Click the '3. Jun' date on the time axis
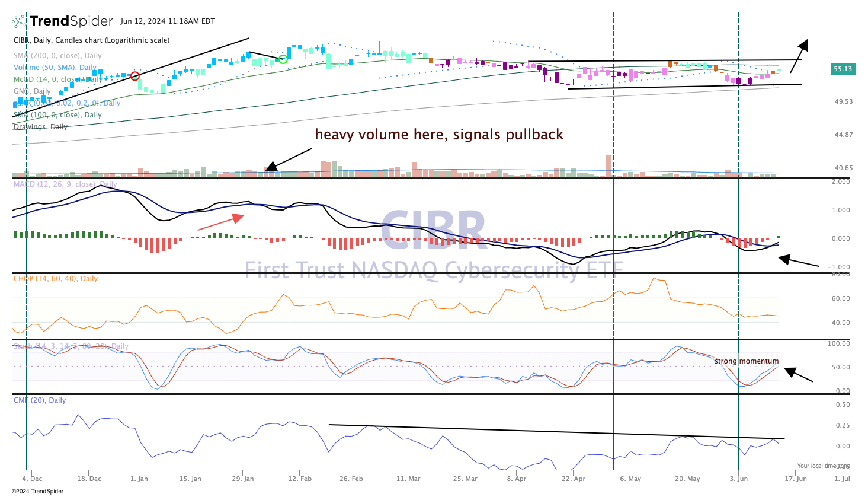 [738, 479]
